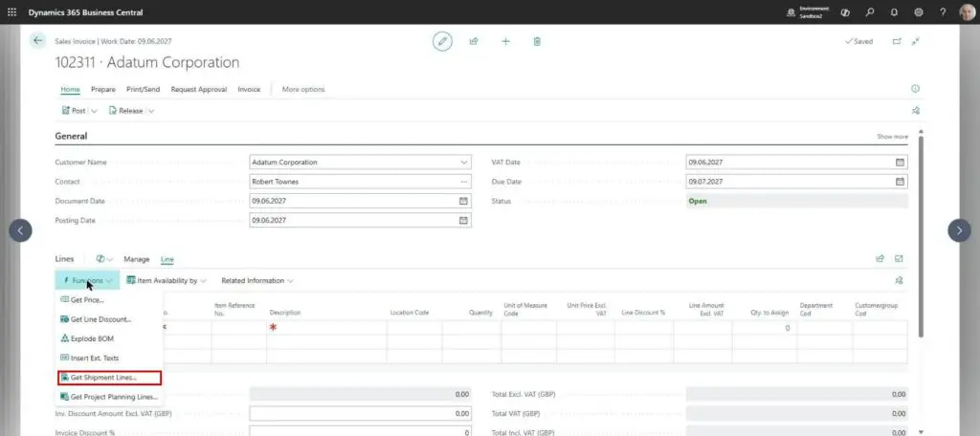
Task: Open More options menu
Action: point(303,89)
